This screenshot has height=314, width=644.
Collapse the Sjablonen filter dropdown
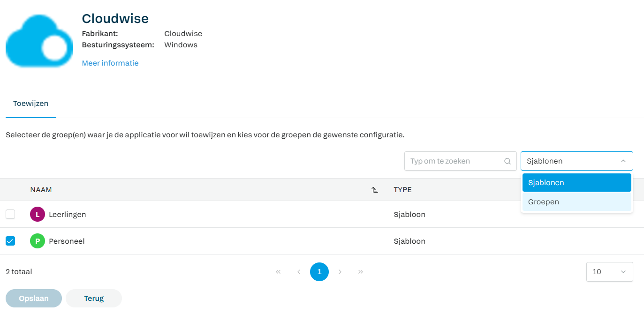click(623, 161)
